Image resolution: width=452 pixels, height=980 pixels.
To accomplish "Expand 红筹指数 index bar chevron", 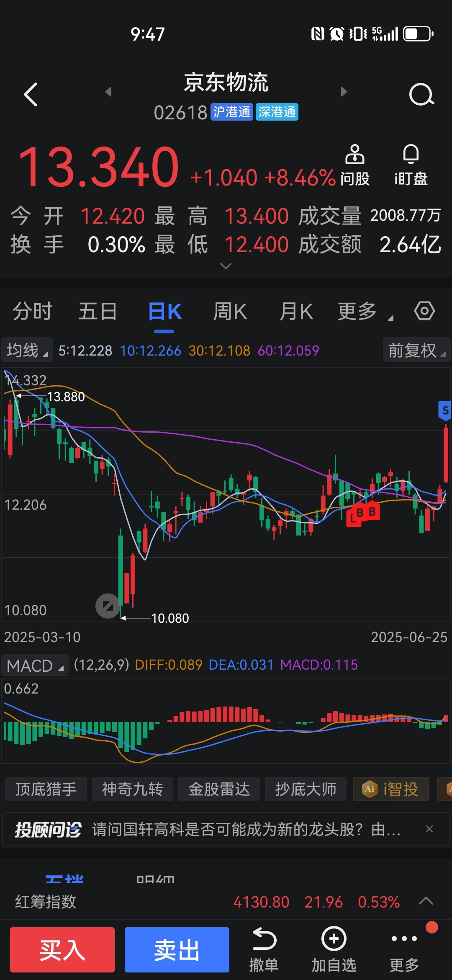I will [x=426, y=901].
